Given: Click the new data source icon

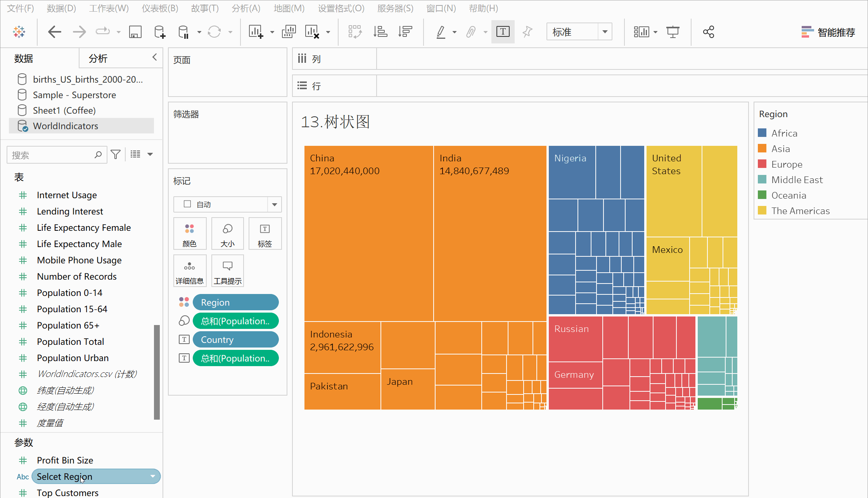Looking at the screenshot, I should (159, 32).
